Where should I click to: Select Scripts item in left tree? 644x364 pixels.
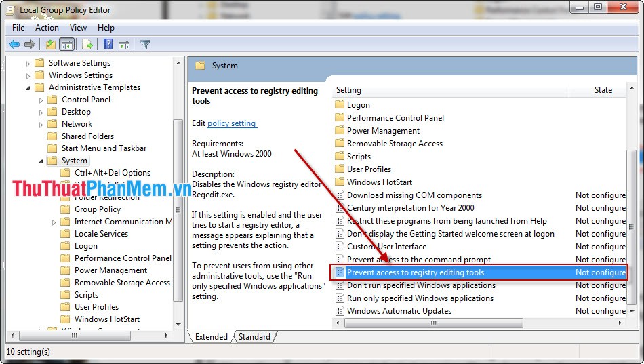(x=86, y=295)
